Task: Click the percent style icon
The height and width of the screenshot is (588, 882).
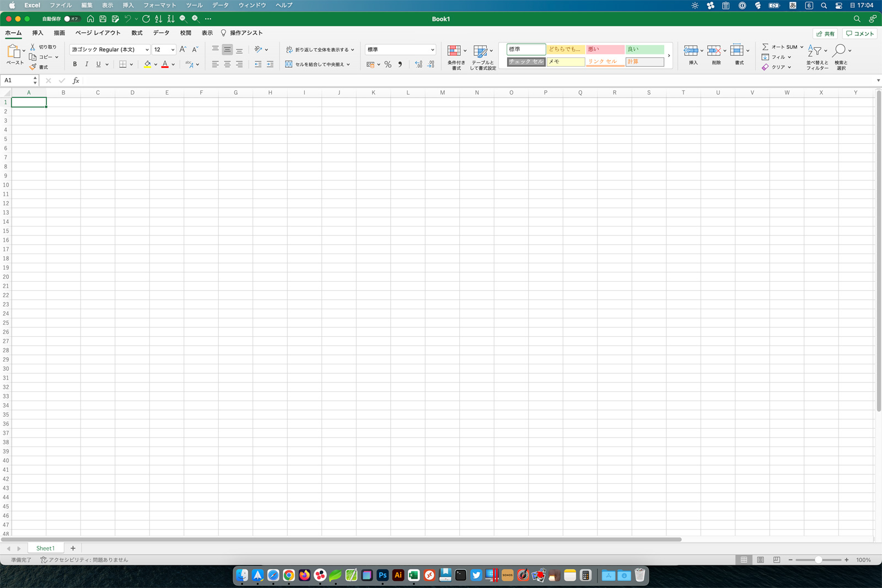Action: pos(388,64)
